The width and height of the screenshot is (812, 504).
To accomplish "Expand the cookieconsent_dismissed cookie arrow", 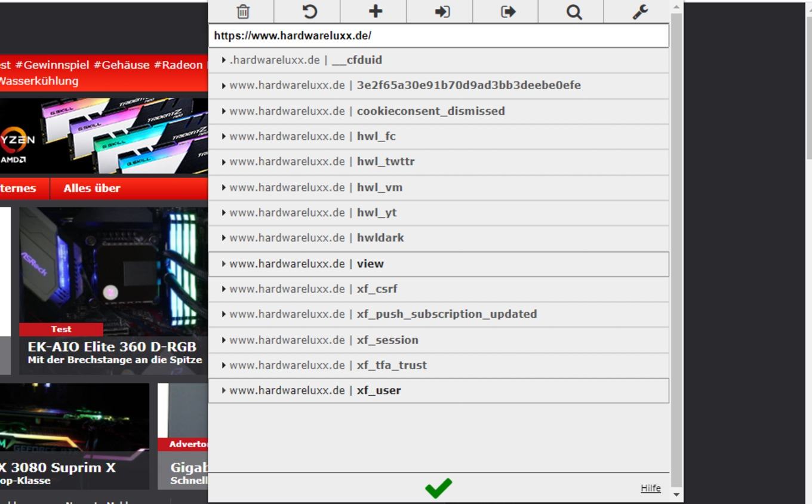I will pos(223,111).
